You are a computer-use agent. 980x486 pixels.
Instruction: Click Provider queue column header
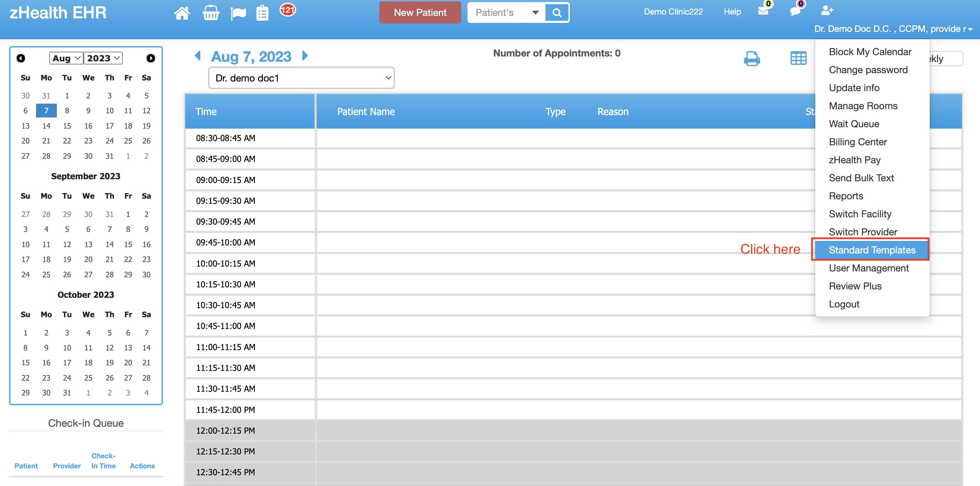click(67, 466)
